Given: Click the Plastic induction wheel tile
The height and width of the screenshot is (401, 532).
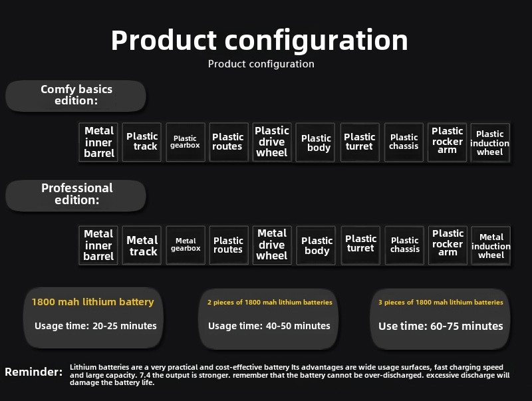Looking at the screenshot, I should pos(490,143).
